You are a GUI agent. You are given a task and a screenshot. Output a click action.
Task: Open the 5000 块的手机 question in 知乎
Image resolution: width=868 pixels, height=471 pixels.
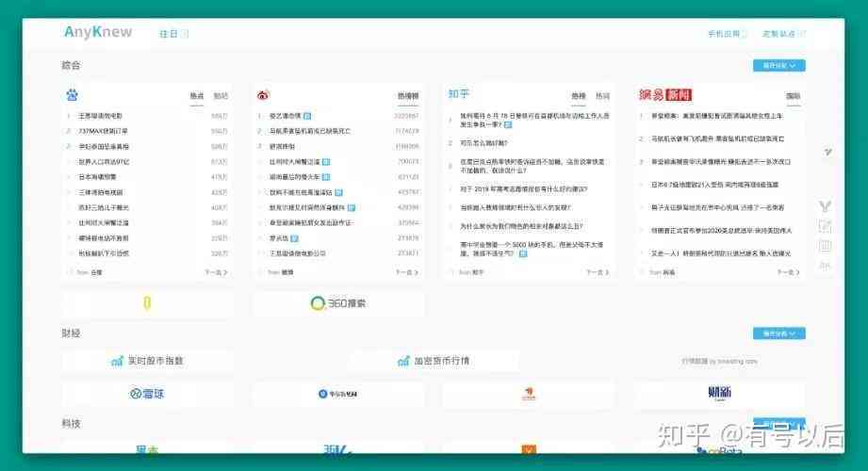[x=532, y=249]
